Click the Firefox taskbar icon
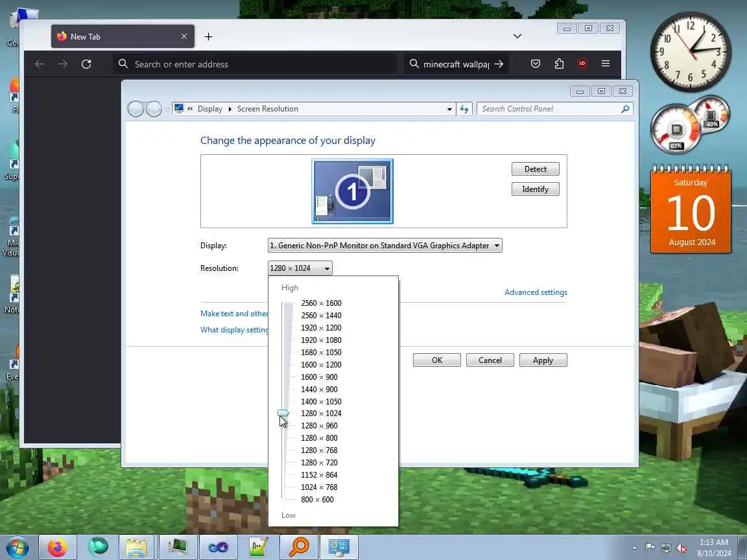Screen dimensions: 747x560 tap(57, 547)
